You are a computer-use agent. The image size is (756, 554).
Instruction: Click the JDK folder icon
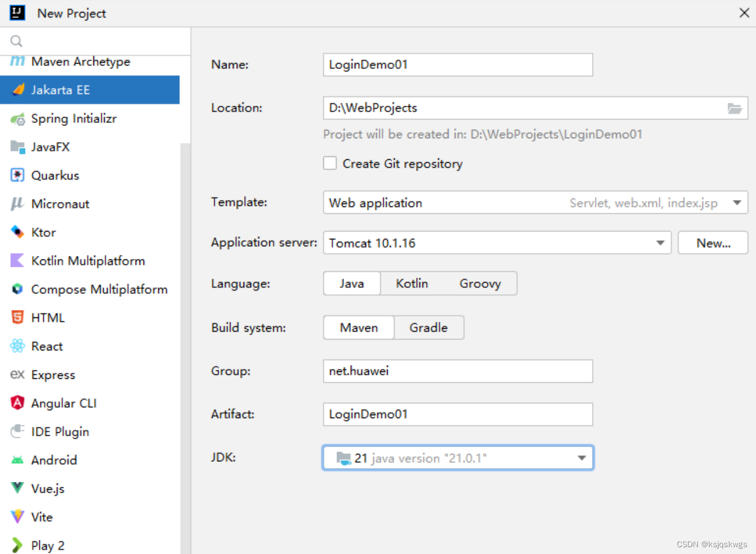click(343, 458)
